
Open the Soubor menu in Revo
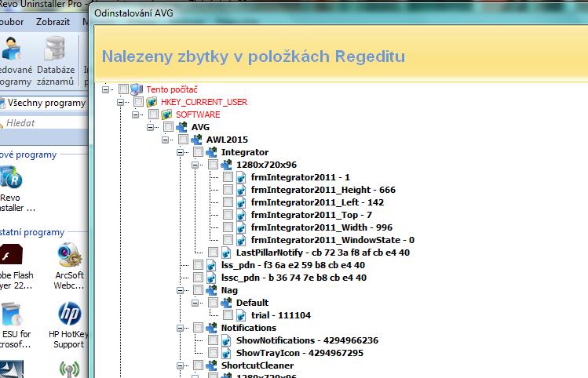point(11,22)
